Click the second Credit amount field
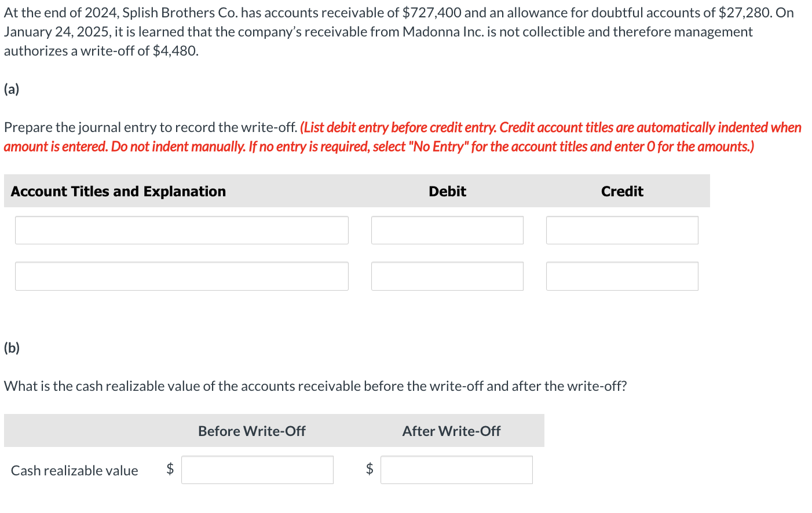Image resolution: width=812 pixels, height=513 pixels. [621, 276]
